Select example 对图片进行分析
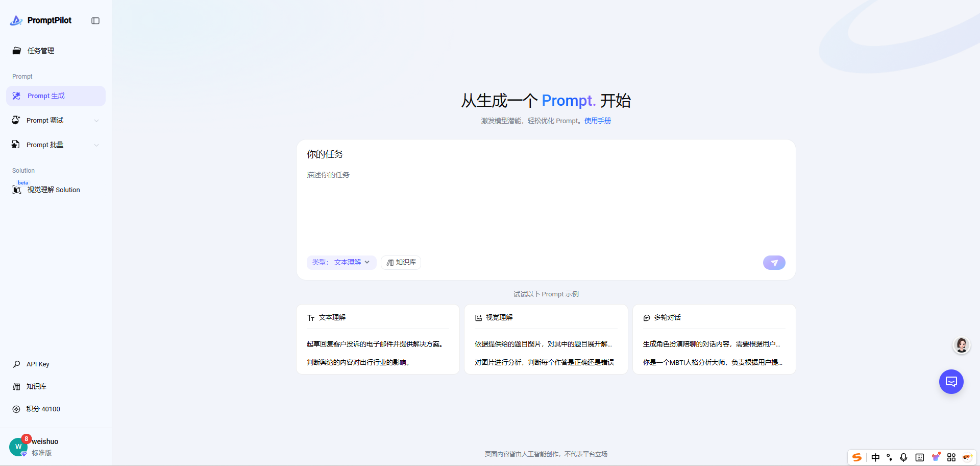The width and height of the screenshot is (980, 466). (545, 362)
